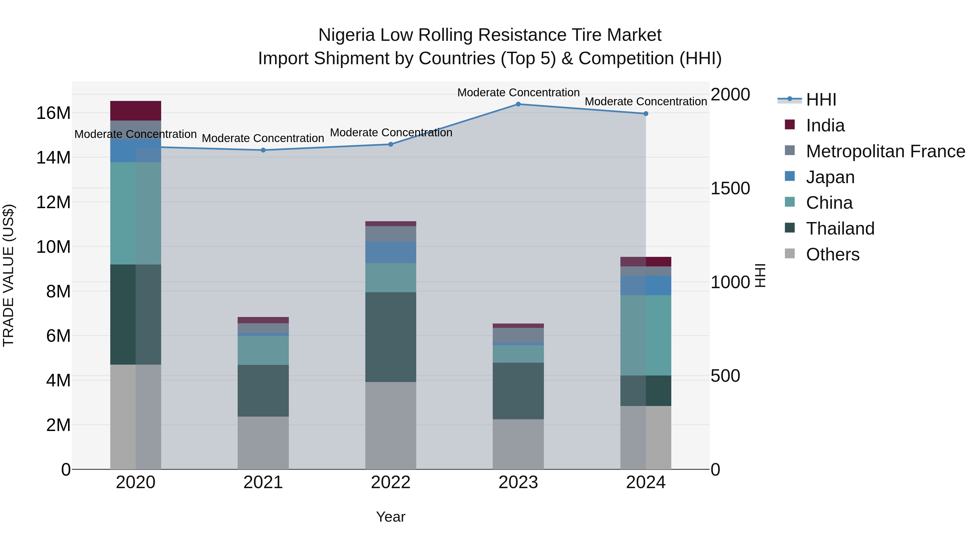The height and width of the screenshot is (551, 980).
Task: Select the 2020 HHI data point
Action: [x=136, y=147]
